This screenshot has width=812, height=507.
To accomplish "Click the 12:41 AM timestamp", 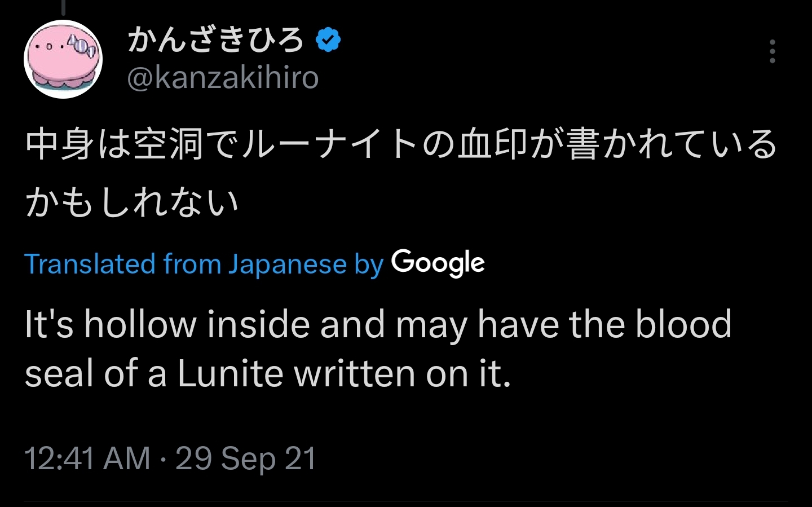I will (x=87, y=458).
